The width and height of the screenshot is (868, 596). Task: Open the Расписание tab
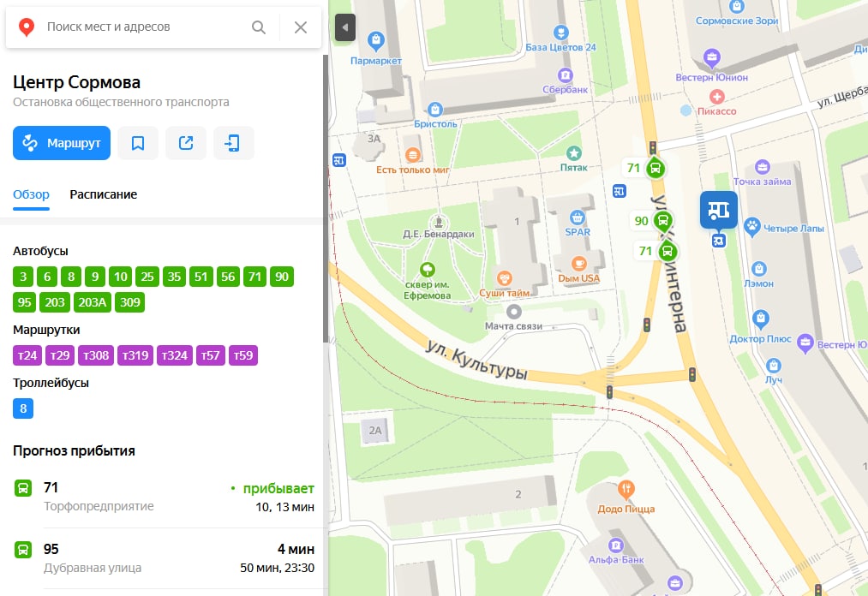(104, 194)
